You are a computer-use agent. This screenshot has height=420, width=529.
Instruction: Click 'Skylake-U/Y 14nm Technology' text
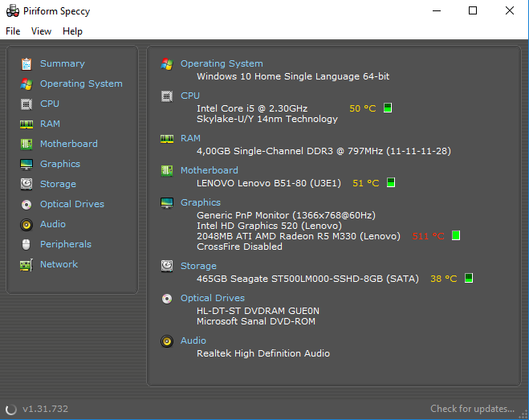[x=267, y=119]
